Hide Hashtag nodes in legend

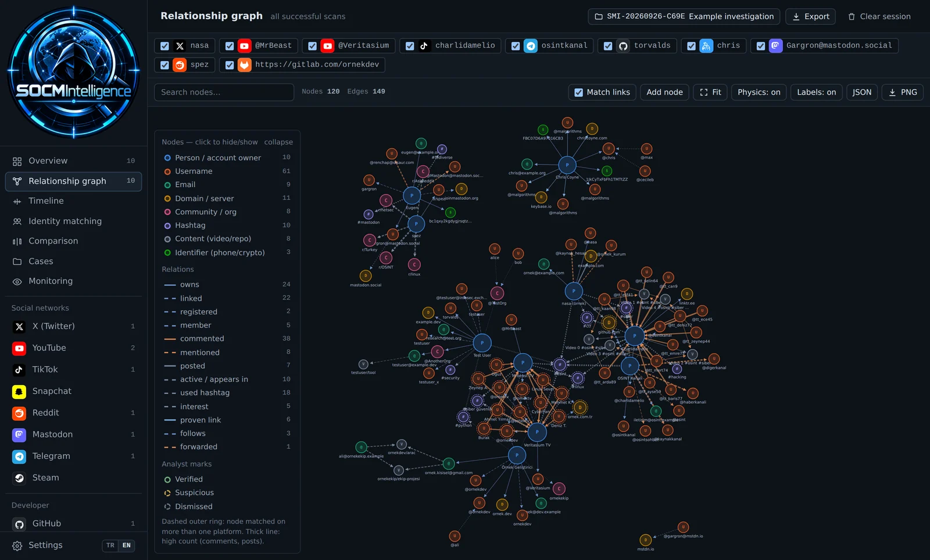coord(227,225)
